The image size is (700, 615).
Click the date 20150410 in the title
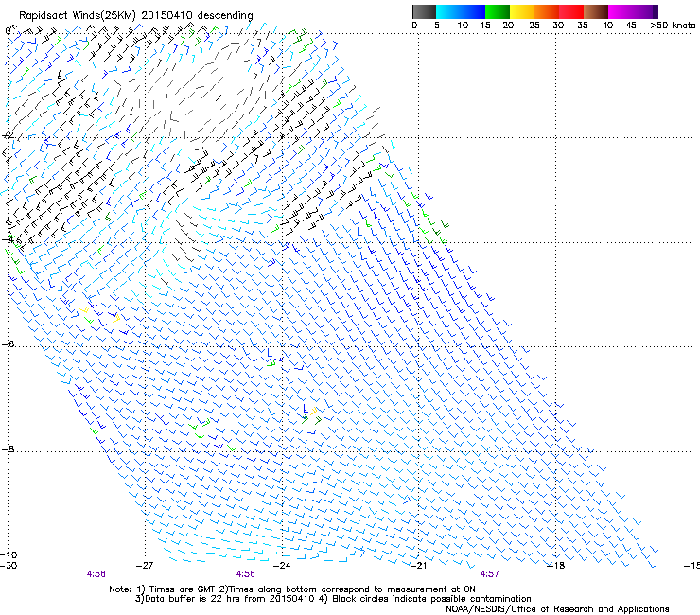tap(166, 16)
